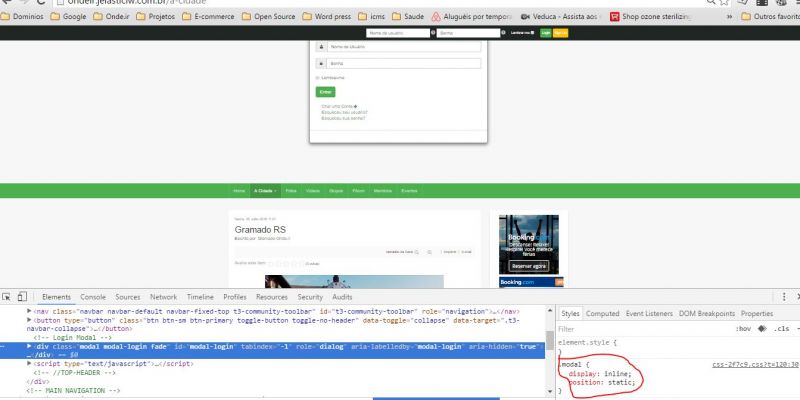Click the help icon after the toolbar password field

[x=503, y=33]
